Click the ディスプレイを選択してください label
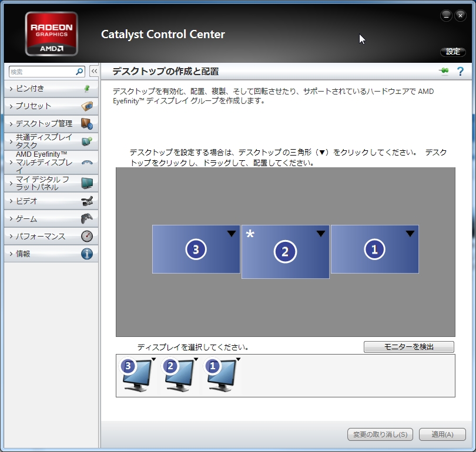The image size is (476, 452). 193,347
